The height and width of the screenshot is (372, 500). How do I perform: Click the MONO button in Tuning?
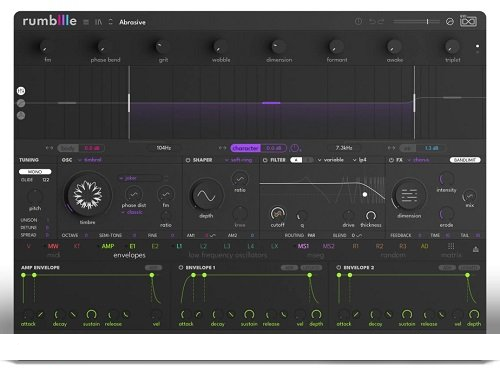pos(35,172)
